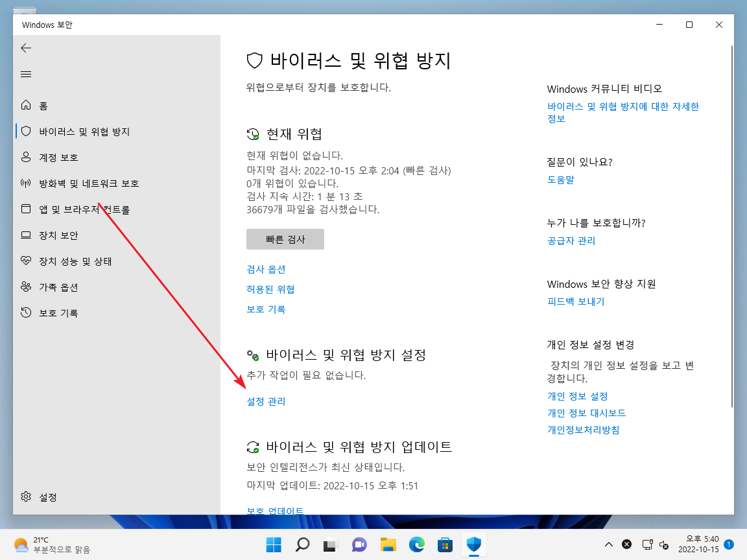The height and width of the screenshot is (560, 747).
Task: Open the 도움말 link
Action: [x=560, y=180]
